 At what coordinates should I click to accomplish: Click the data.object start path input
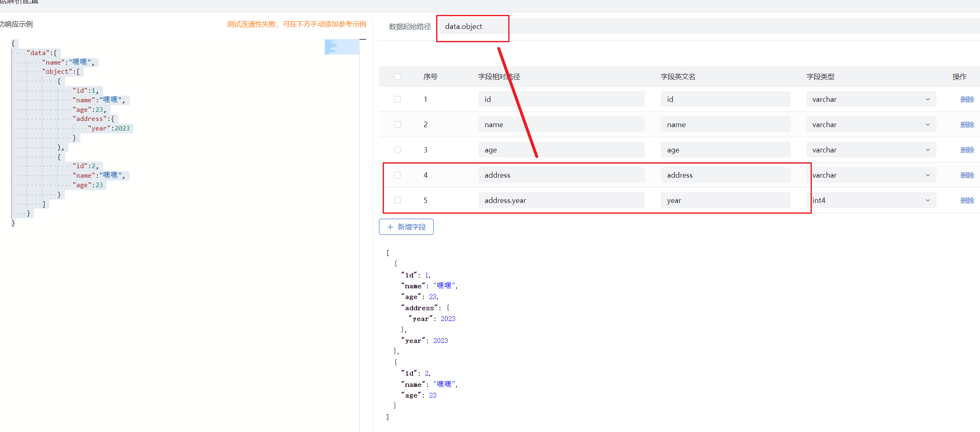tap(472, 27)
